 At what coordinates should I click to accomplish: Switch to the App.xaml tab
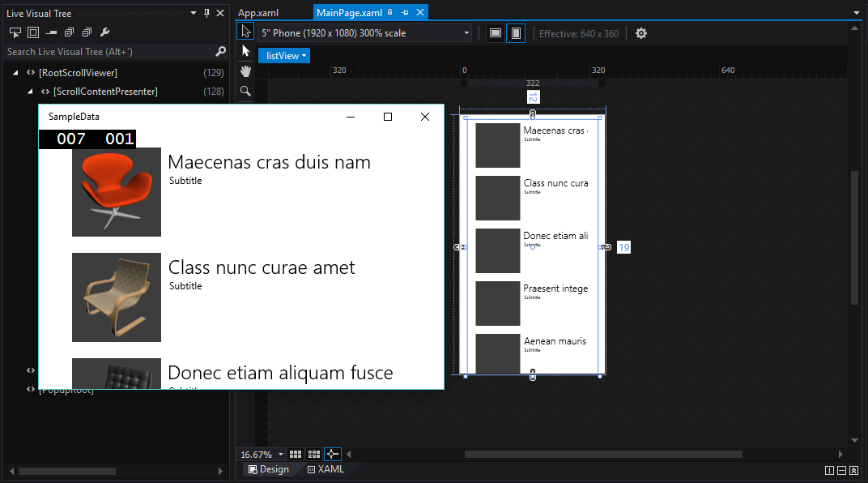(x=258, y=13)
